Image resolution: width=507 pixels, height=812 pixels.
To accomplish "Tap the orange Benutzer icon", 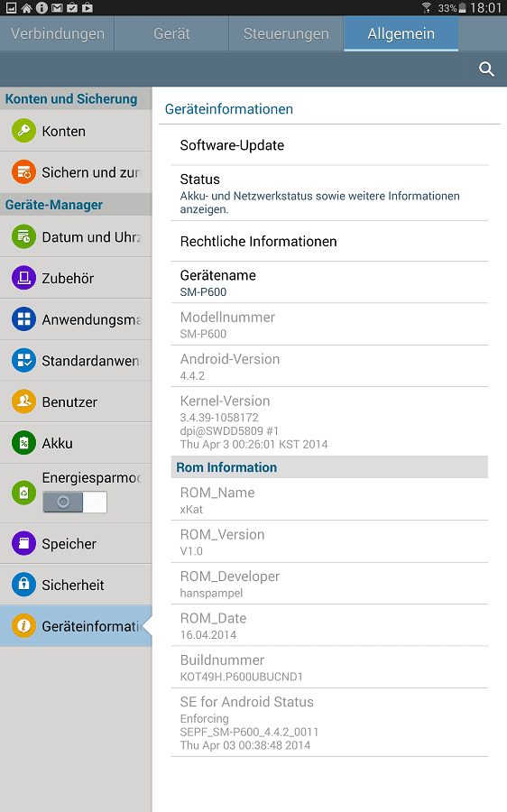I will click(x=23, y=401).
